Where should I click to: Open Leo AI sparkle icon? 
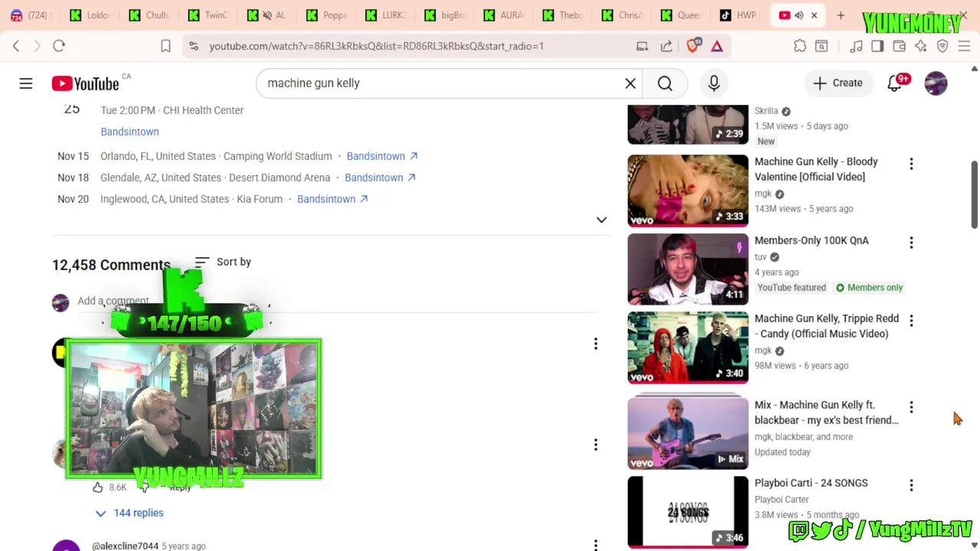point(921,46)
